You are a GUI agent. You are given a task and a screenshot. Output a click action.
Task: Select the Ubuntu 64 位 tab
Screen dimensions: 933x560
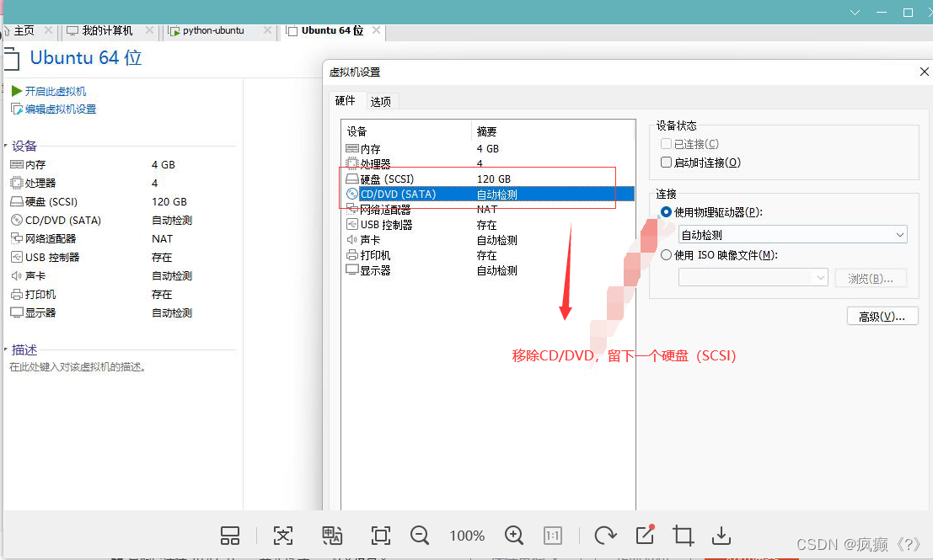pyautogui.click(x=332, y=30)
